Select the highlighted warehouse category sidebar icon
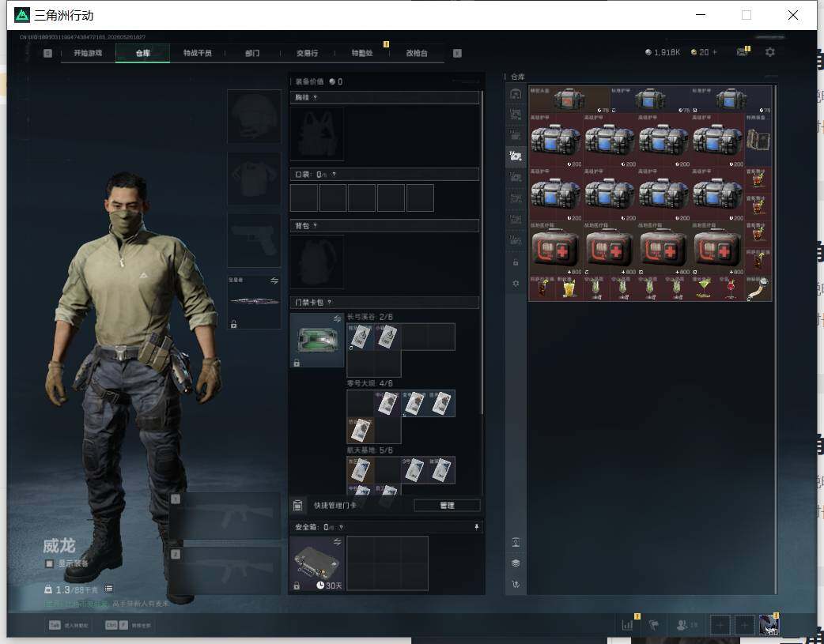Screen dimensions: 824x644 pos(516,156)
